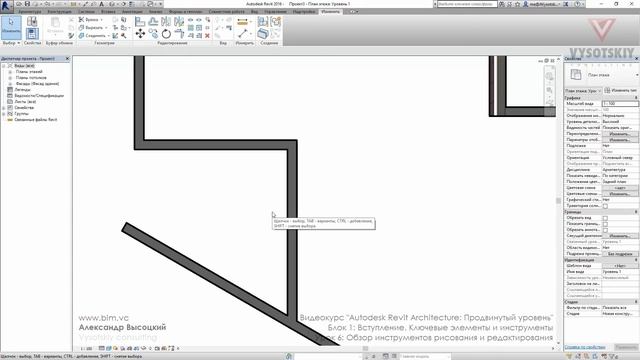Collapse the Идентификация properties section
Image resolution: width=640 pixels, height=360 pixels.
pos(636,260)
